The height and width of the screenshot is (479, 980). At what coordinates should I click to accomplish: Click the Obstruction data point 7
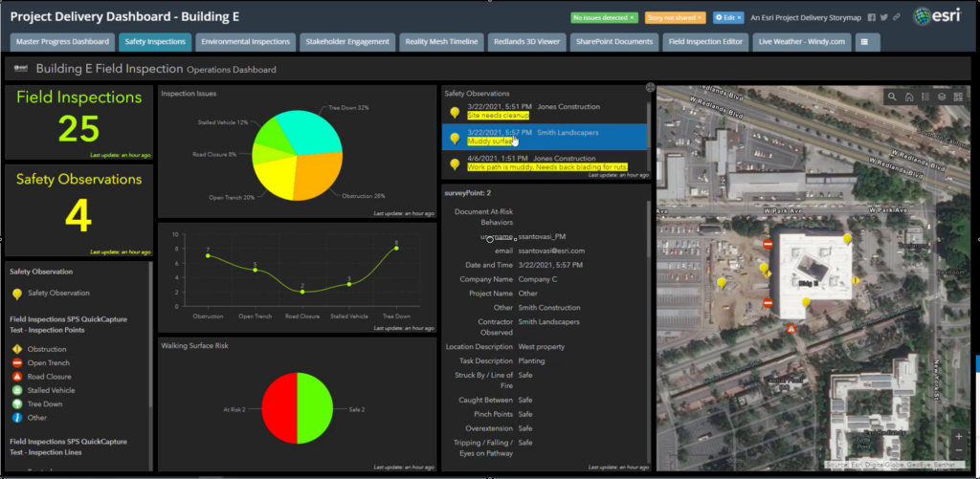208,255
